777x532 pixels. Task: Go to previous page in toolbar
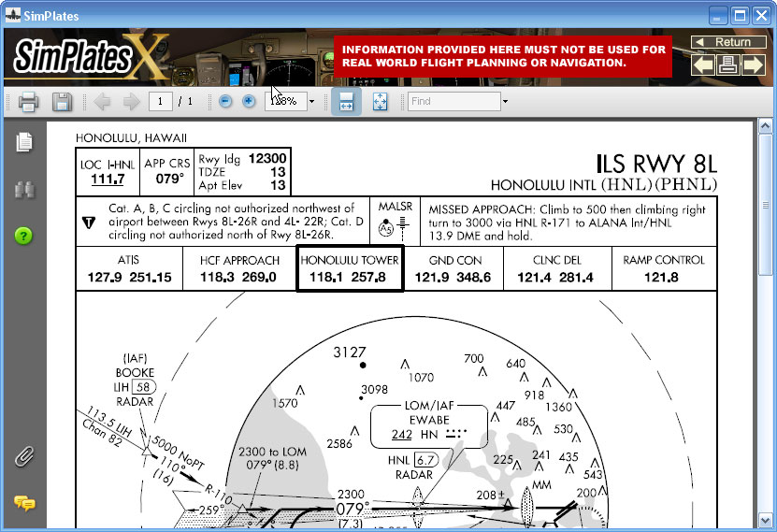click(102, 102)
